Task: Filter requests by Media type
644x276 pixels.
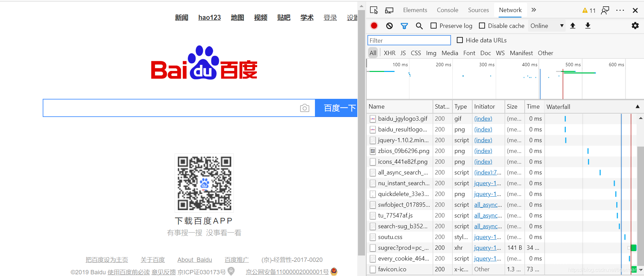Action: 450,53
